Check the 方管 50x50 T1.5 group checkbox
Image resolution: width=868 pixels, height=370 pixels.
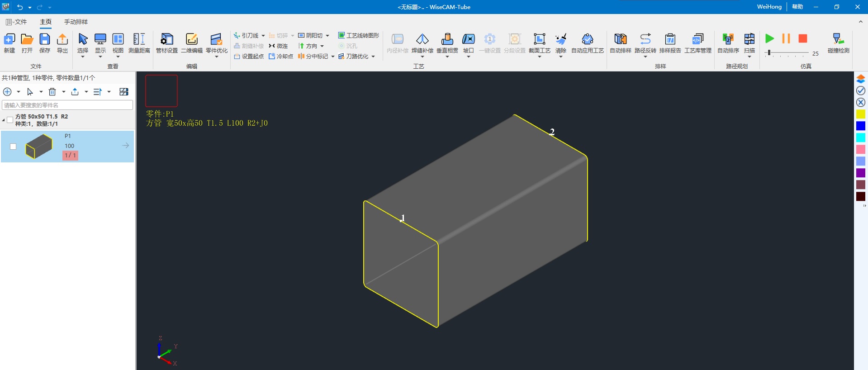click(10, 120)
